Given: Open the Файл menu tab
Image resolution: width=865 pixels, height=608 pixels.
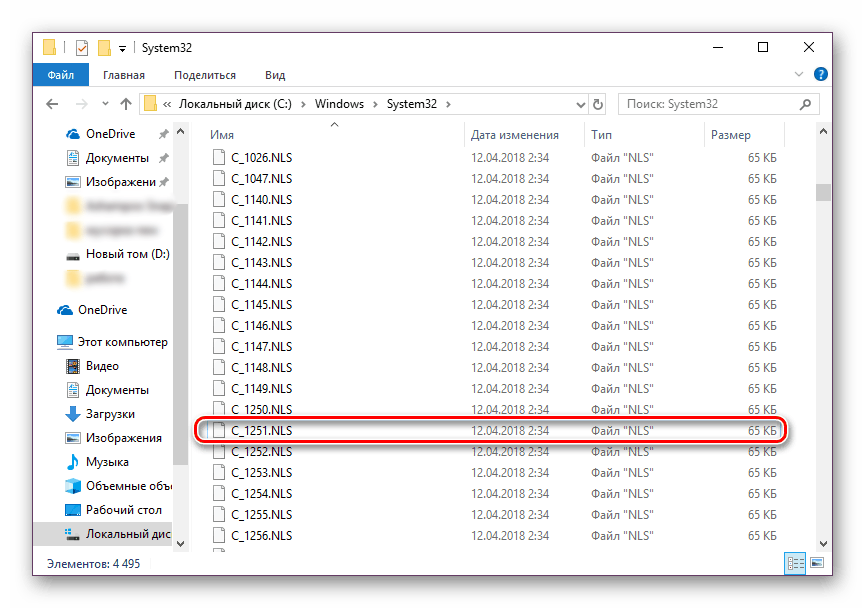Looking at the screenshot, I should click(x=60, y=75).
